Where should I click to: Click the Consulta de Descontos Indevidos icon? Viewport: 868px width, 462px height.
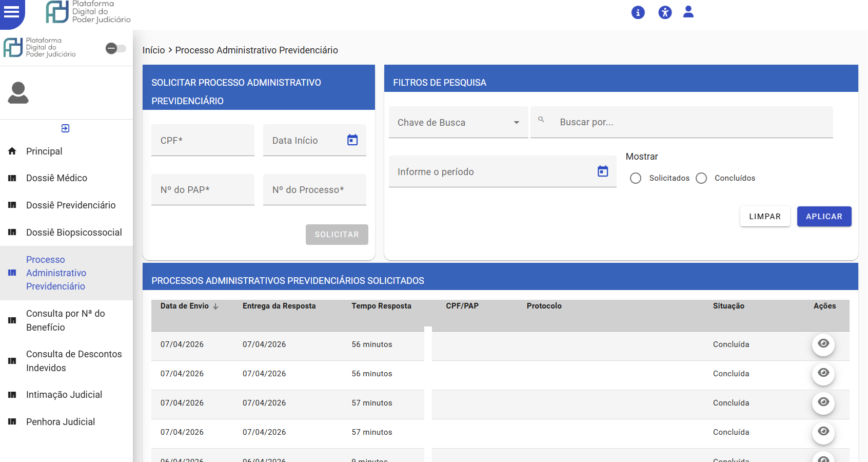point(12,361)
